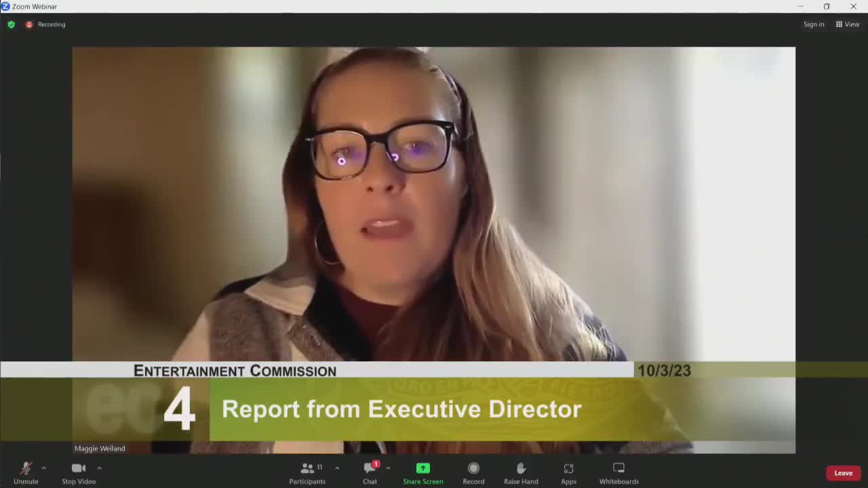Minimize the Zoom Webinar window
868x488 pixels.
(800, 6)
